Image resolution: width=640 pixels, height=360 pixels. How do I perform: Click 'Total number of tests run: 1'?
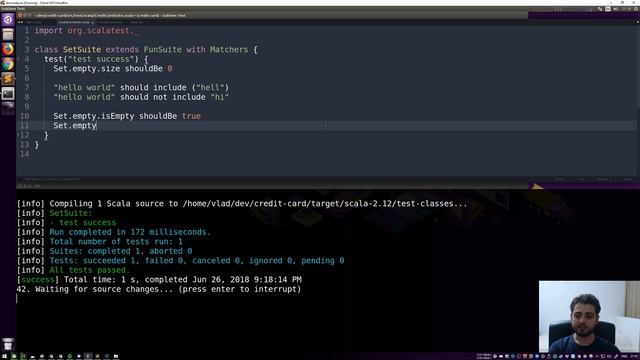(116, 242)
